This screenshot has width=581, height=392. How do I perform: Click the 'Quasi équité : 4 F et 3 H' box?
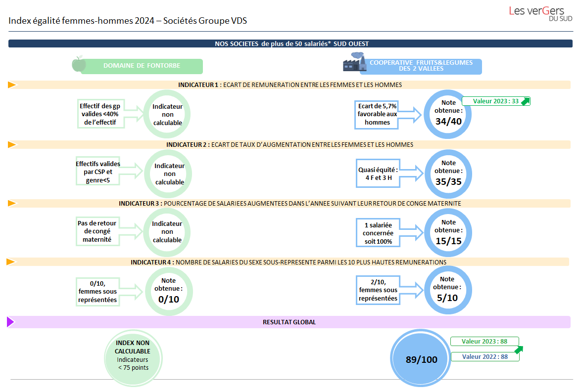click(378, 174)
